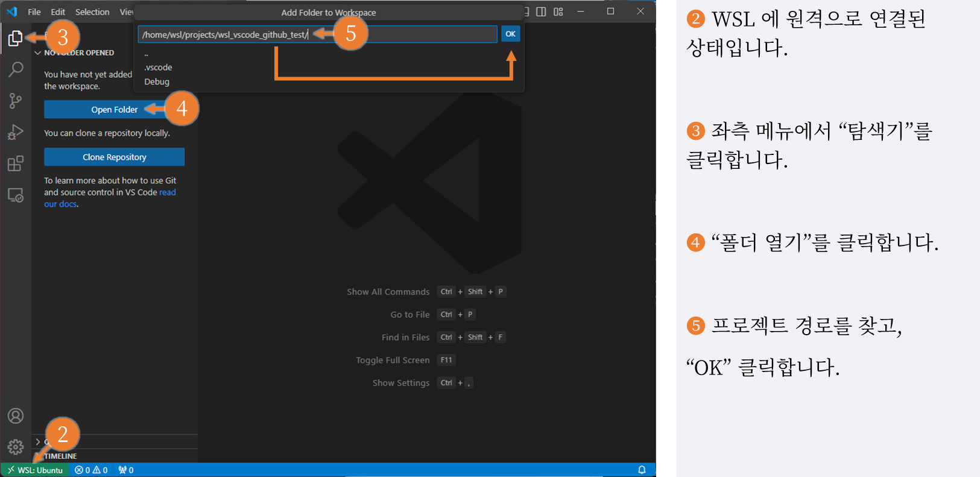Viewport: 980px width, 477px height.
Task: Click the OK button in folder dialog
Action: [511, 34]
